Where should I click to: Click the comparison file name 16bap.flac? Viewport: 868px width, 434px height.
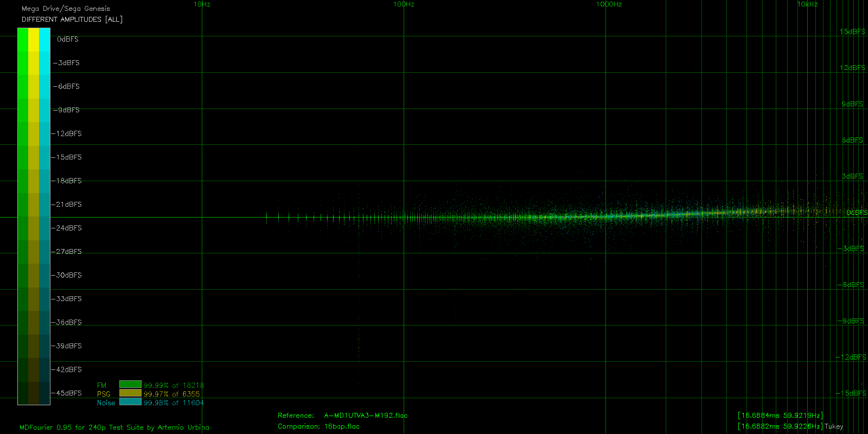click(x=342, y=426)
